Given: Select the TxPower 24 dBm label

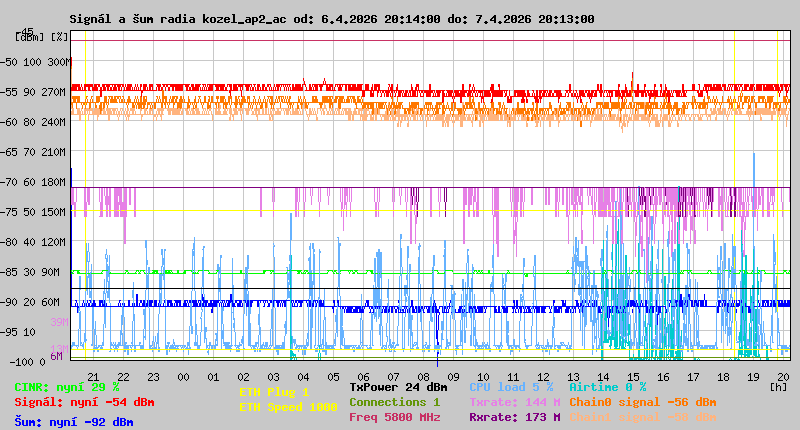Looking at the screenshot, I should click(398, 387).
